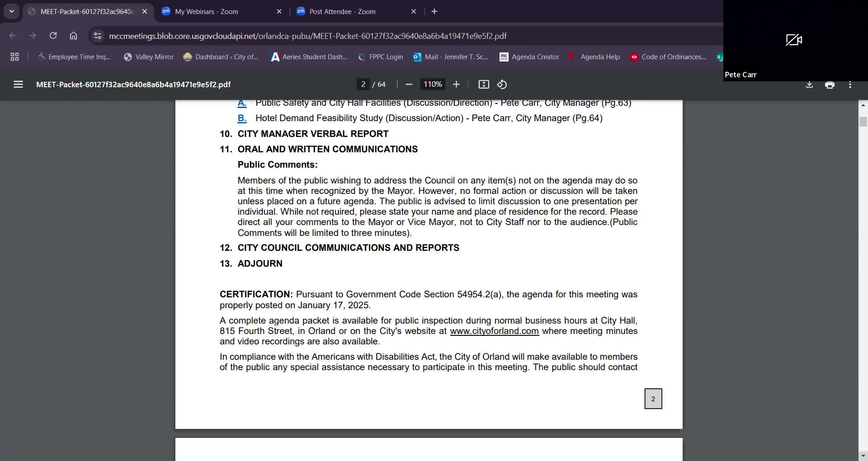Open agenda item A link
This screenshot has height=461, width=868.
242,103
